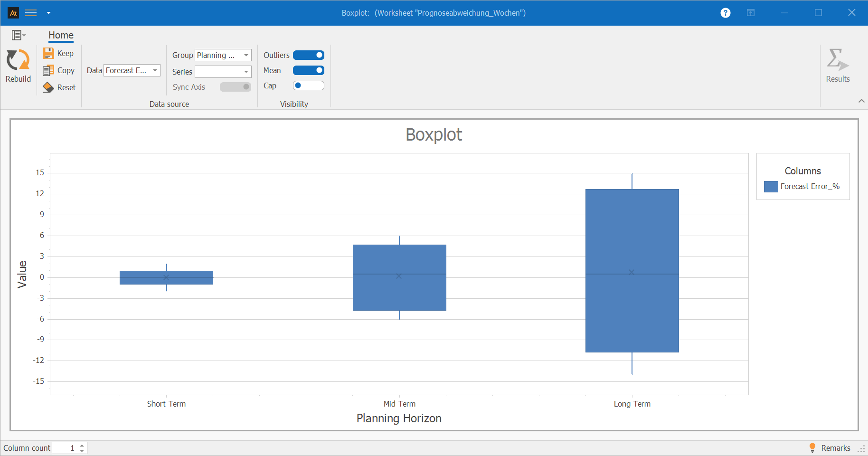Click the Remarks lightbulb icon
Screen dimensions: 868x456
pos(812,447)
